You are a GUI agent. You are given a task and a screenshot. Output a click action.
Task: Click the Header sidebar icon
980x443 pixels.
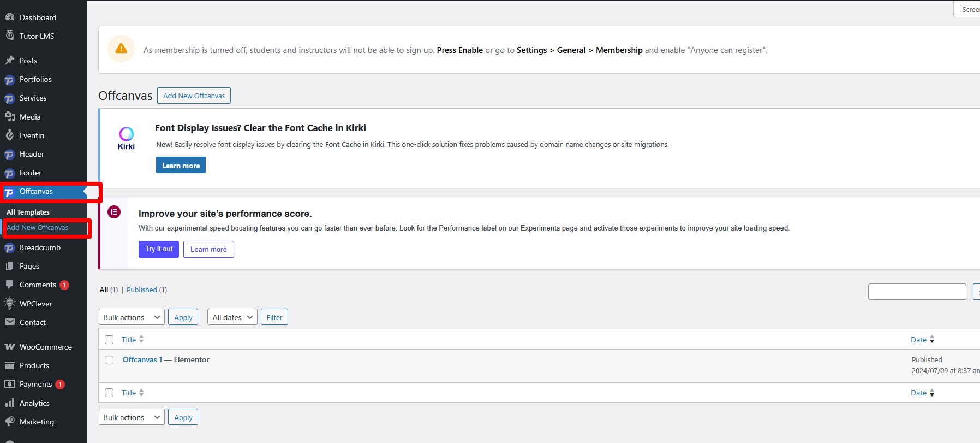(10, 155)
